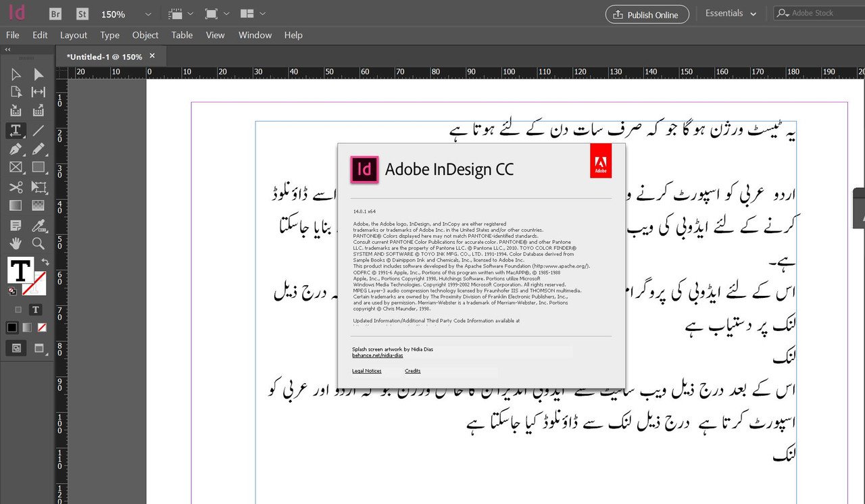Image resolution: width=865 pixels, height=504 pixels.
Task: Open Credits link in About dialog
Action: (412, 371)
